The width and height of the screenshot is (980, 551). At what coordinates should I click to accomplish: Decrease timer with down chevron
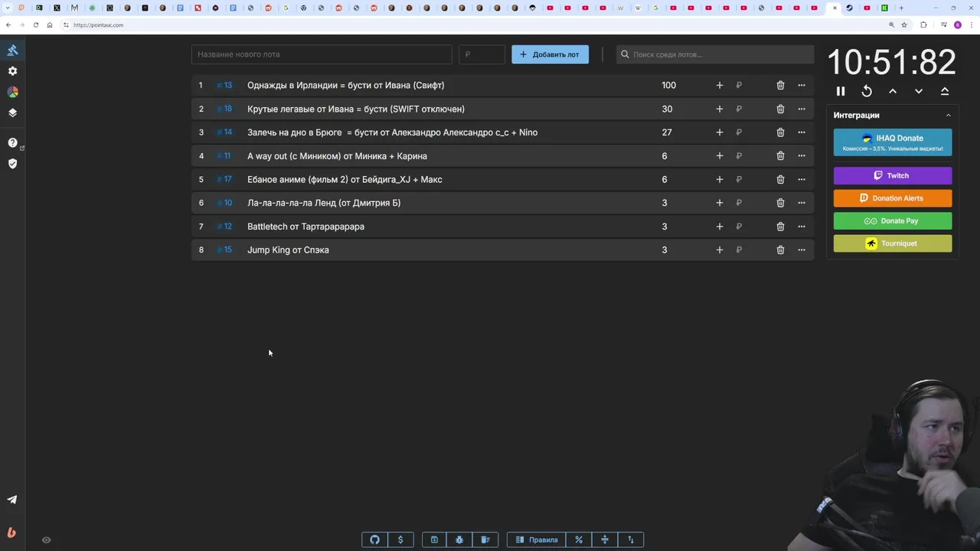[919, 91]
